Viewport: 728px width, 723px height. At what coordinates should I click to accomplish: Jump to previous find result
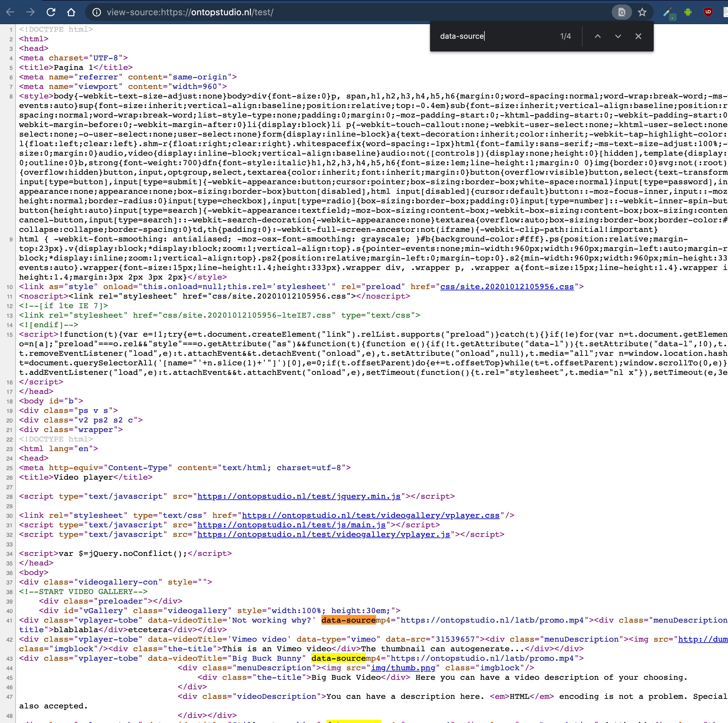coord(598,36)
